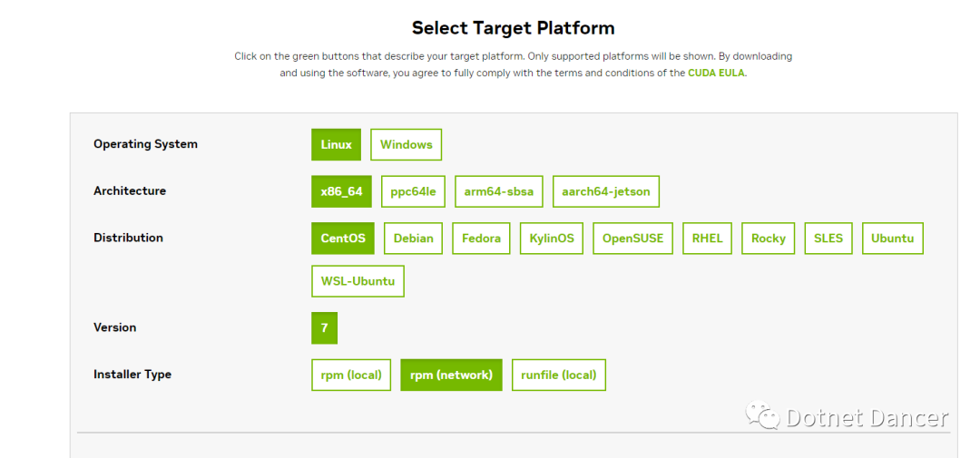The image size is (980, 458).
Task: Choose the WSL-Ubuntu distribution
Action: (358, 281)
